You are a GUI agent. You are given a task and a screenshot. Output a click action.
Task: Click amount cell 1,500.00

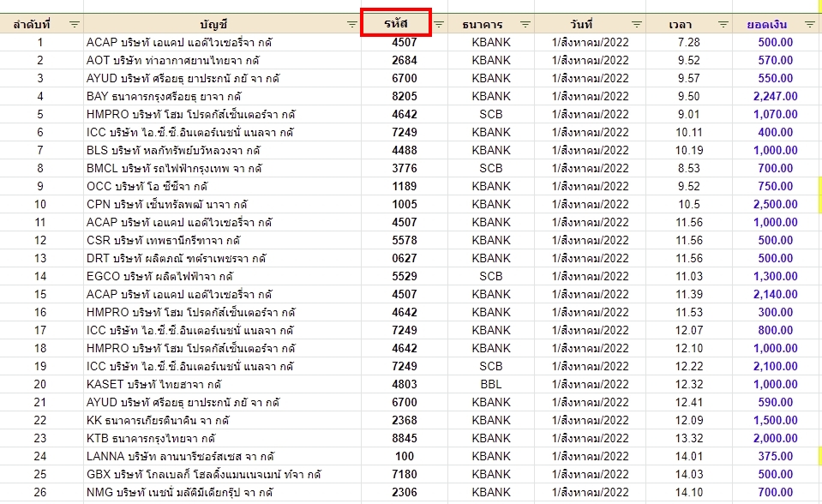(776, 421)
